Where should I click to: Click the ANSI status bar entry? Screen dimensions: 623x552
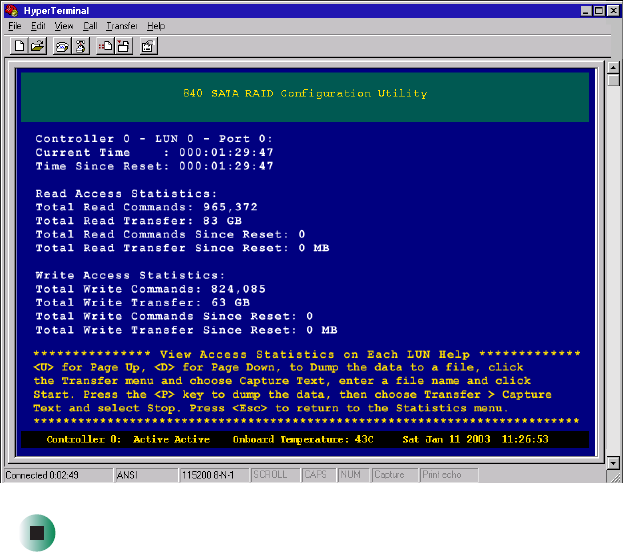tap(146, 475)
